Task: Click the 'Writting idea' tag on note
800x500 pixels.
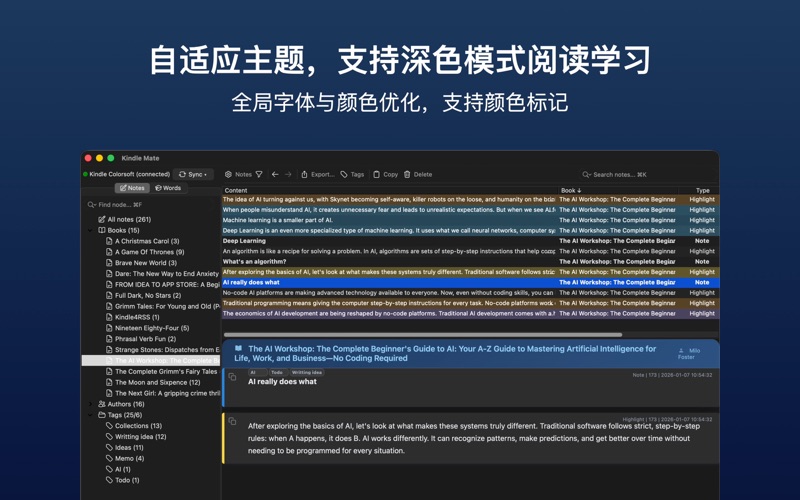Action: 307,372
